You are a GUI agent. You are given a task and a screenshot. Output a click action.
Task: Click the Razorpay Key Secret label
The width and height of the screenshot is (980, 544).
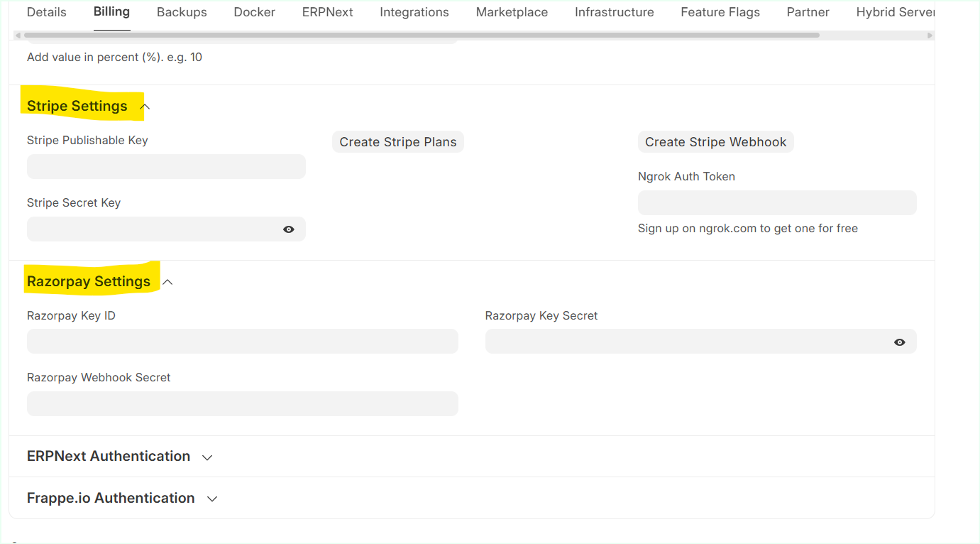pos(541,315)
